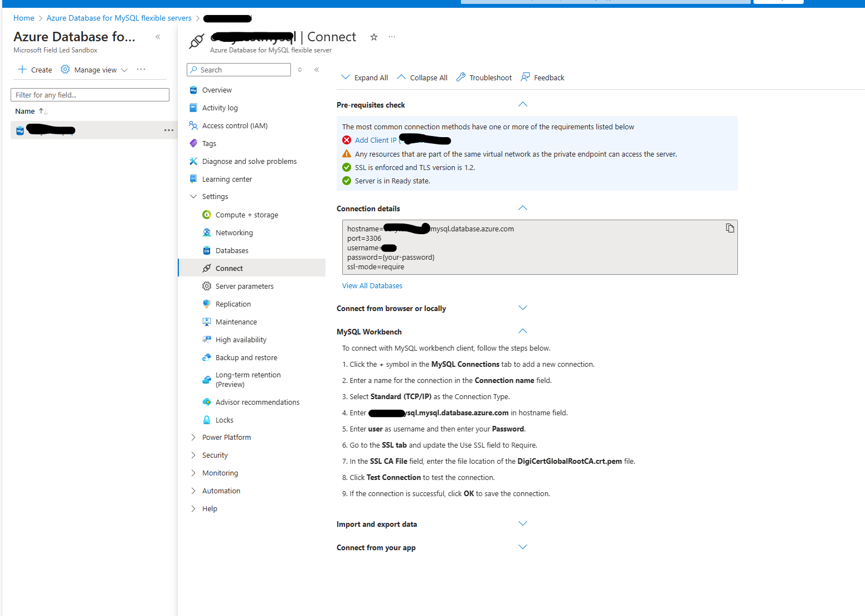The image size is (865, 616).
Task: Focus the resource menu Search box
Action: point(239,70)
